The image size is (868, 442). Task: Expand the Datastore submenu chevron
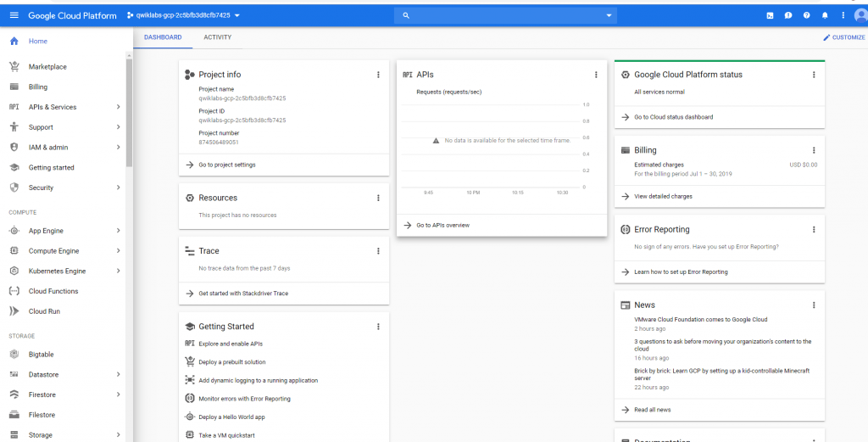click(x=118, y=374)
